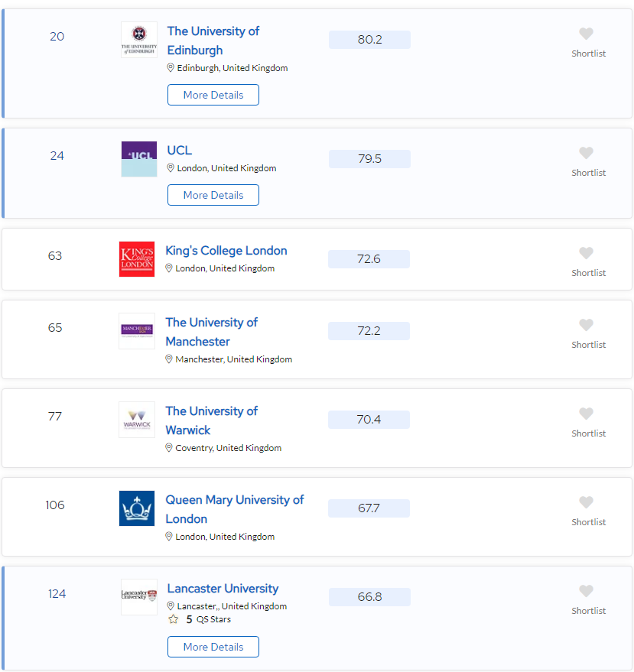Click the University of Warwick heart icon
This screenshot has width=634, height=672.
pos(586,414)
